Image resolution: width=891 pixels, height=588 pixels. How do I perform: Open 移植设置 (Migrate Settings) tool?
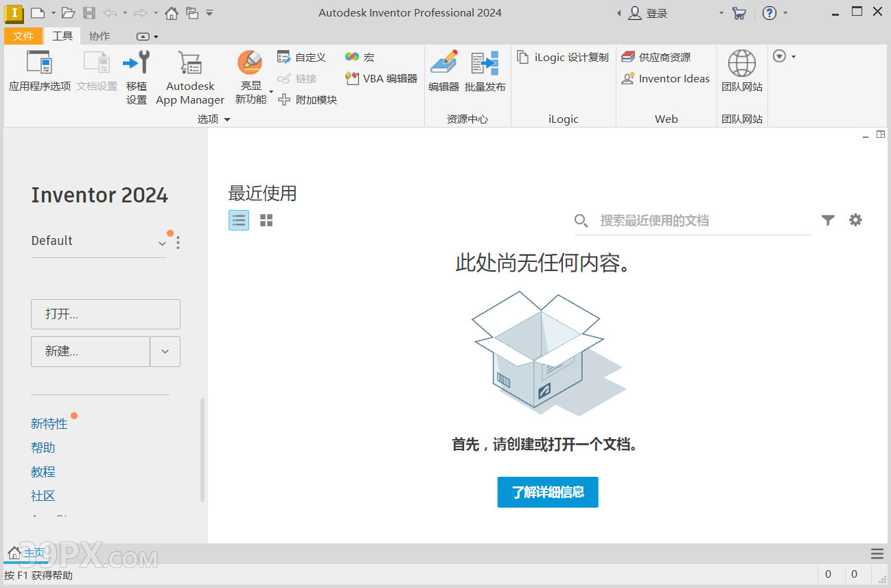pyautogui.click(x=137, y=78)
